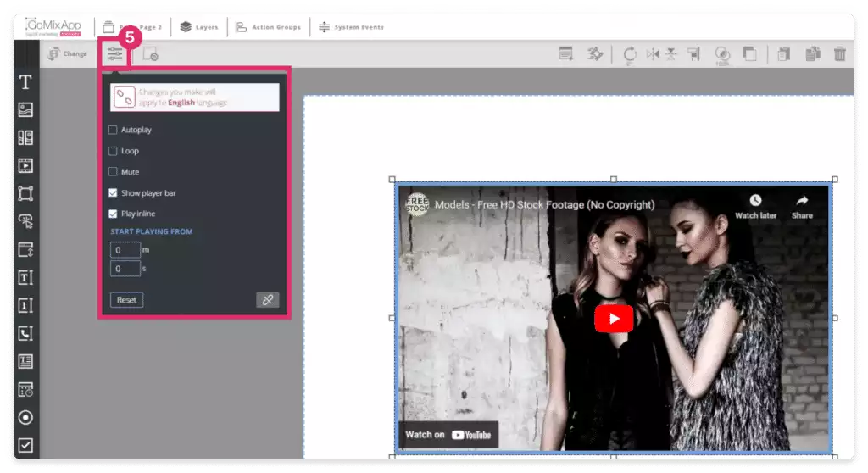Select the Image tool in the sidebar
The height and width of the screenshot is (473, 868).
25,110
